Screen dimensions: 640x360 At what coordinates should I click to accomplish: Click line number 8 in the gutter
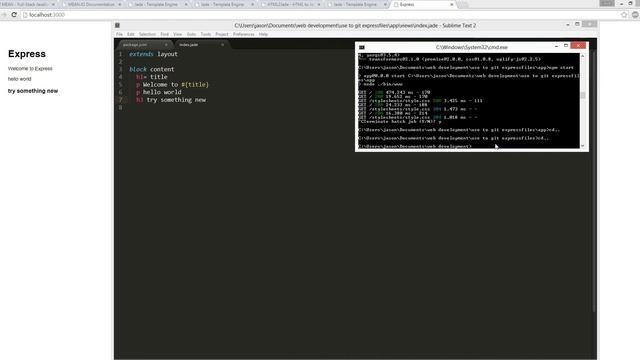click(120, 108)
